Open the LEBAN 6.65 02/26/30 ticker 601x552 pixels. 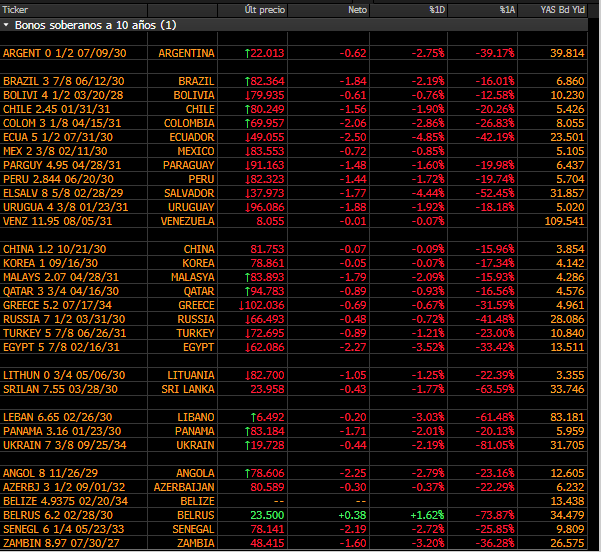[57, 417]
